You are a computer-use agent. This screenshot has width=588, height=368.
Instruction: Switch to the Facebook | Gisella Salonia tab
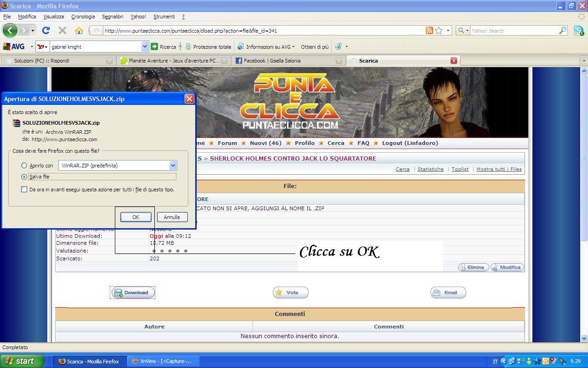point(289,61)
